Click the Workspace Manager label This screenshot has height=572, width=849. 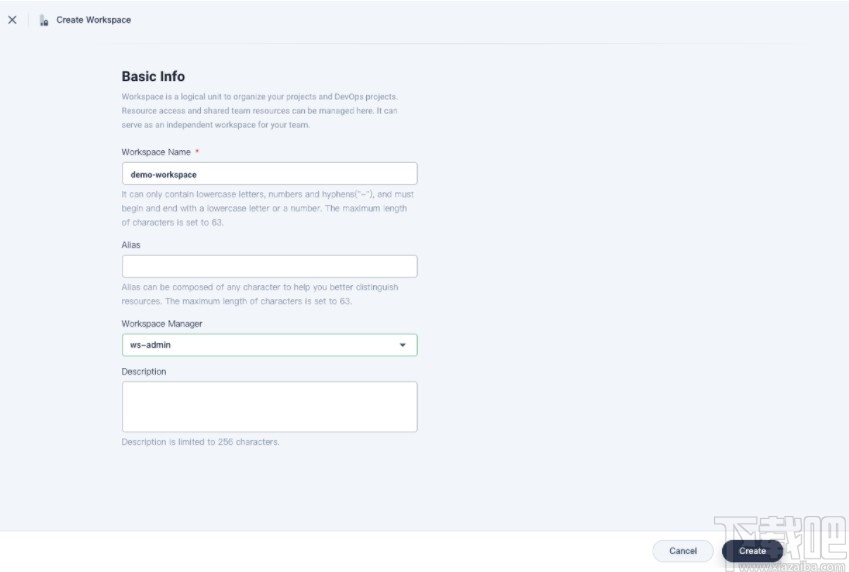pyautogui.click(x=162, y=323)
